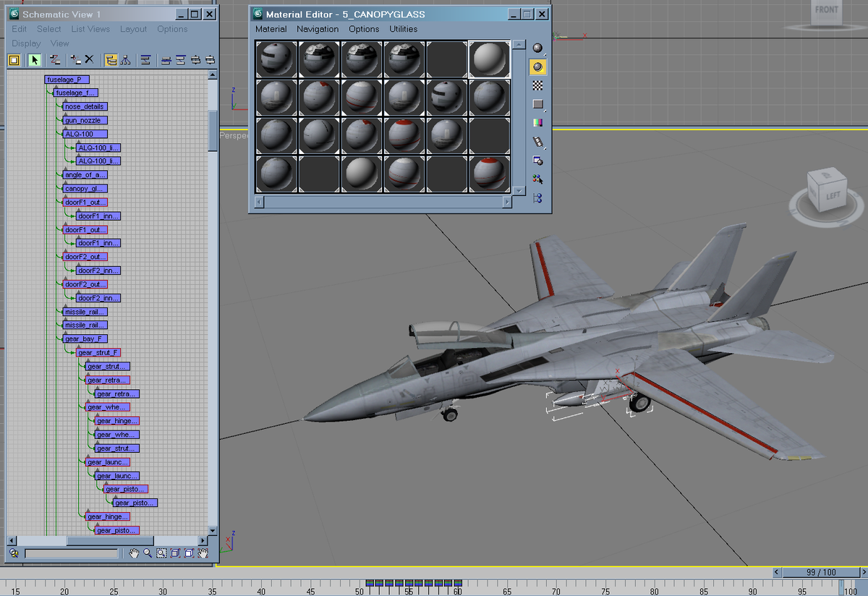Open the Select menu in Schematic View
Screen dimensions: 868x596
(49, 29)
